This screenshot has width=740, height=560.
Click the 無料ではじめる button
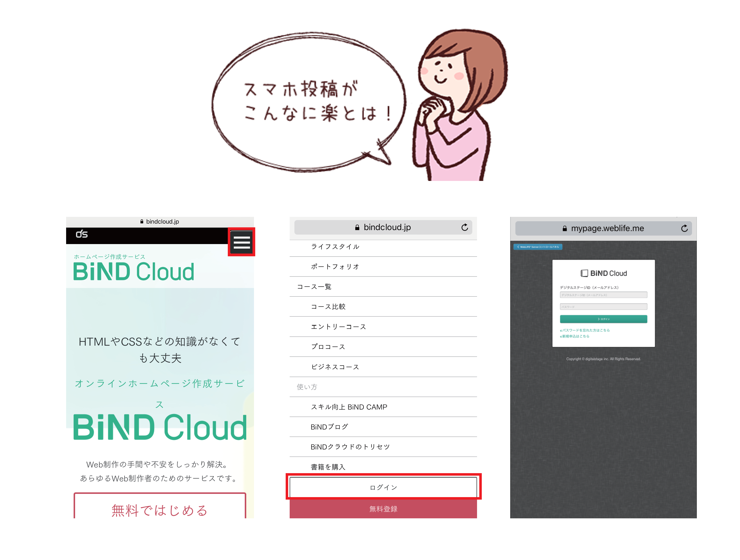coord(160,506)
